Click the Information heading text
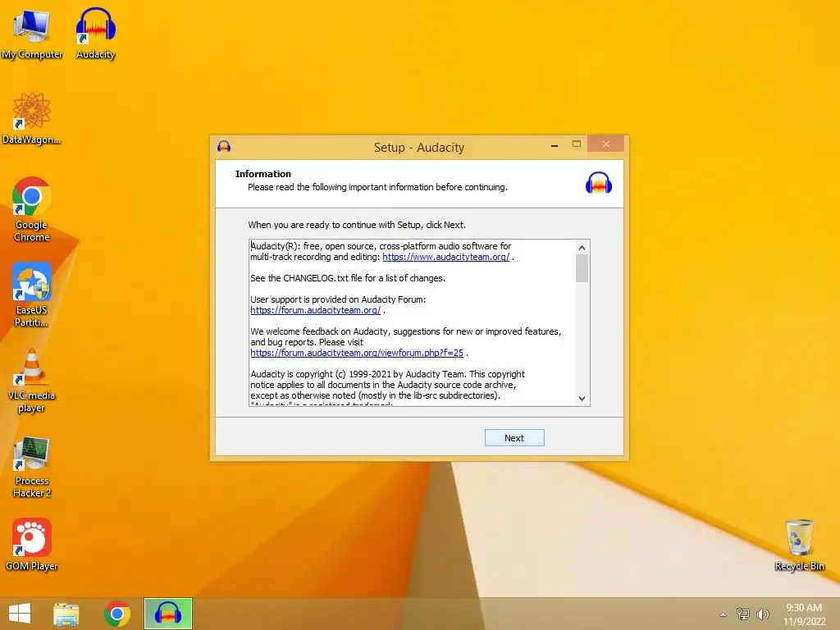This screenshot has height=630, width=840. point(263,174)
